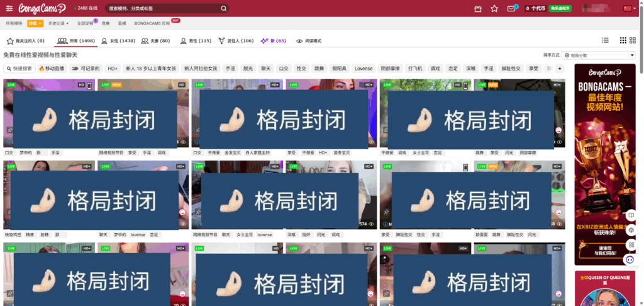The width and height of the screenshot is (644, 306).
Task: Open the floating robot face assistant icon
Action: (x=630, y=260)
